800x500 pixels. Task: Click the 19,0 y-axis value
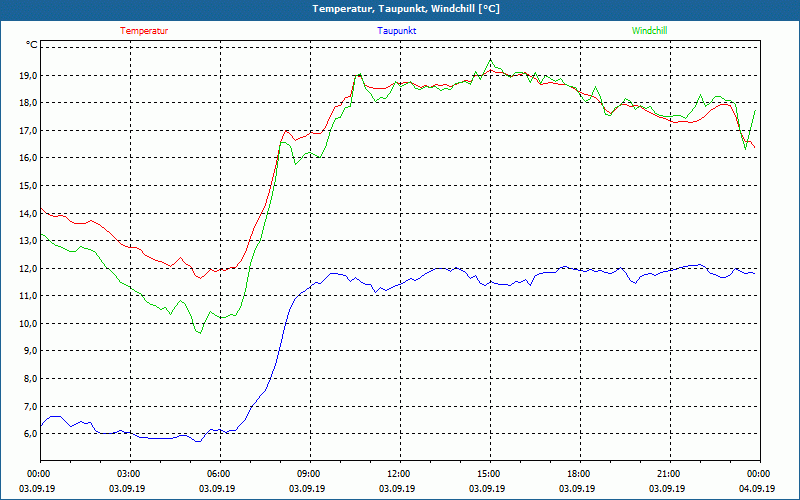coord(29,76)
